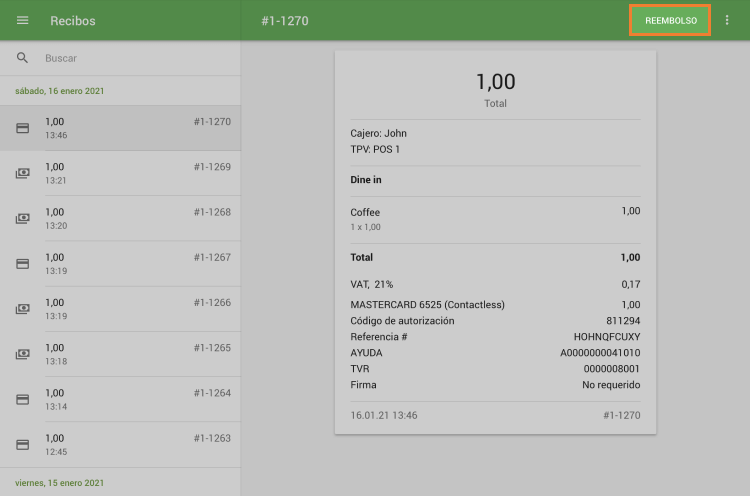Select receipt number #1-1267 in list

click(x=211, y=258)
